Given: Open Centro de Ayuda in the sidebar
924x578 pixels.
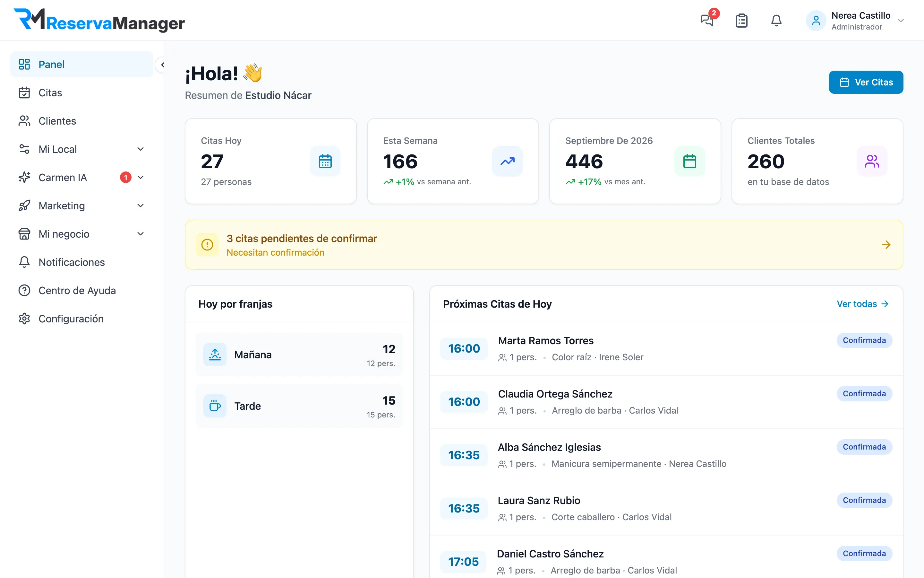Looking at the screenshot, I should point(82,291).
